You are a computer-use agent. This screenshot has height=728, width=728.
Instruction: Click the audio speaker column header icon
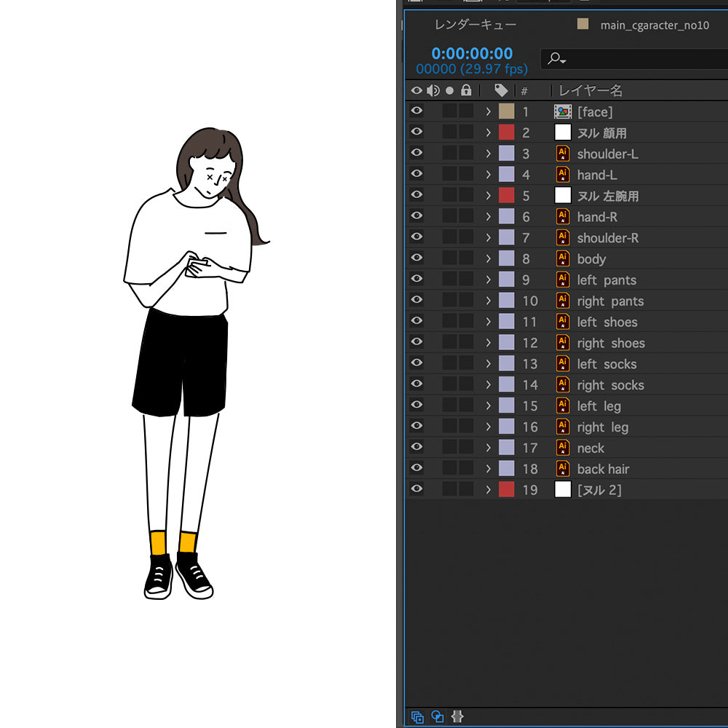[x=433, y=90]
